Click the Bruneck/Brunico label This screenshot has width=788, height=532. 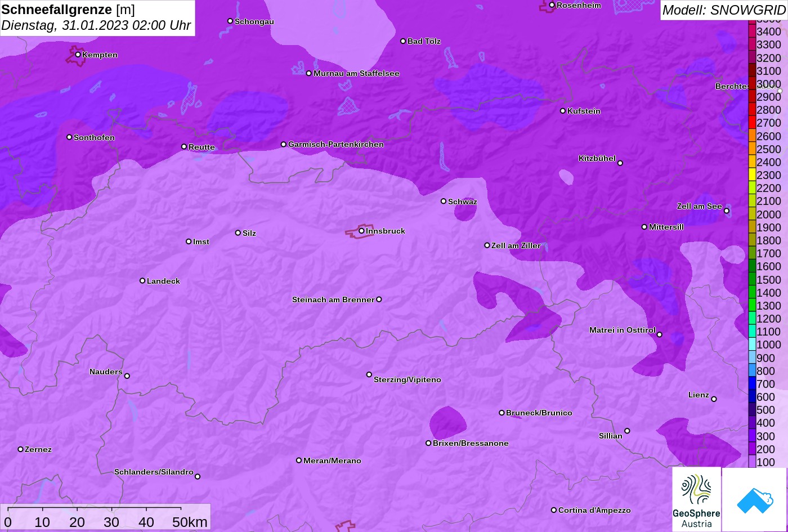(539, 413)
